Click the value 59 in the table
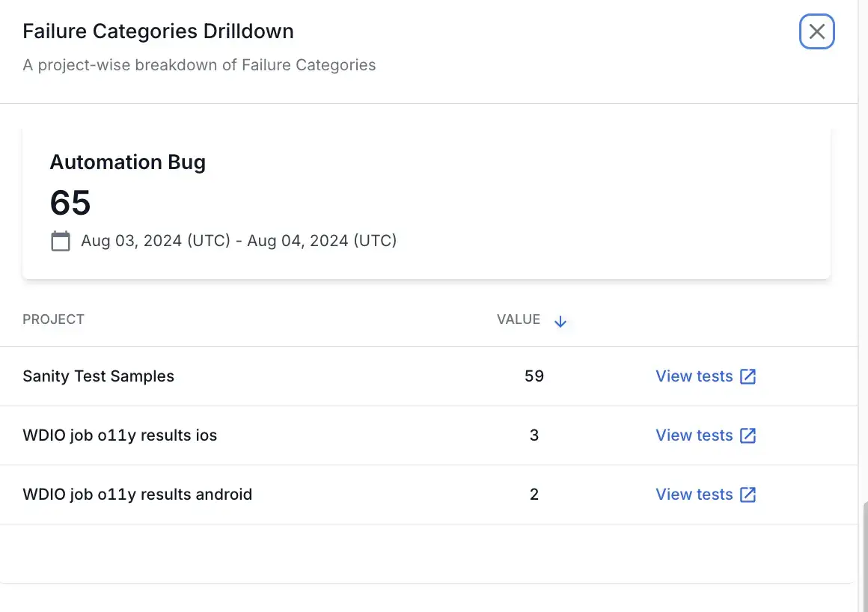Viewport: 868px width, 612px height. (534, 376)
